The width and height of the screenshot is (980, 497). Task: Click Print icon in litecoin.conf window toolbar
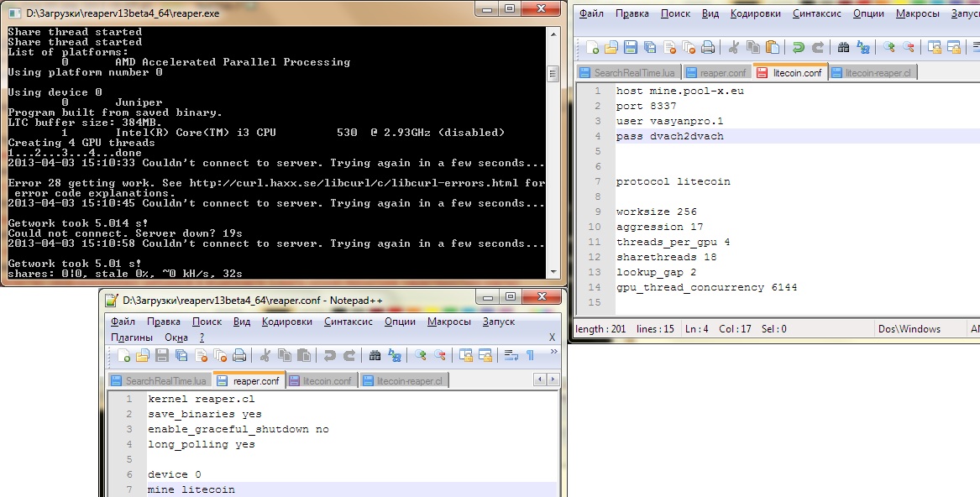[x=708, y=47]
